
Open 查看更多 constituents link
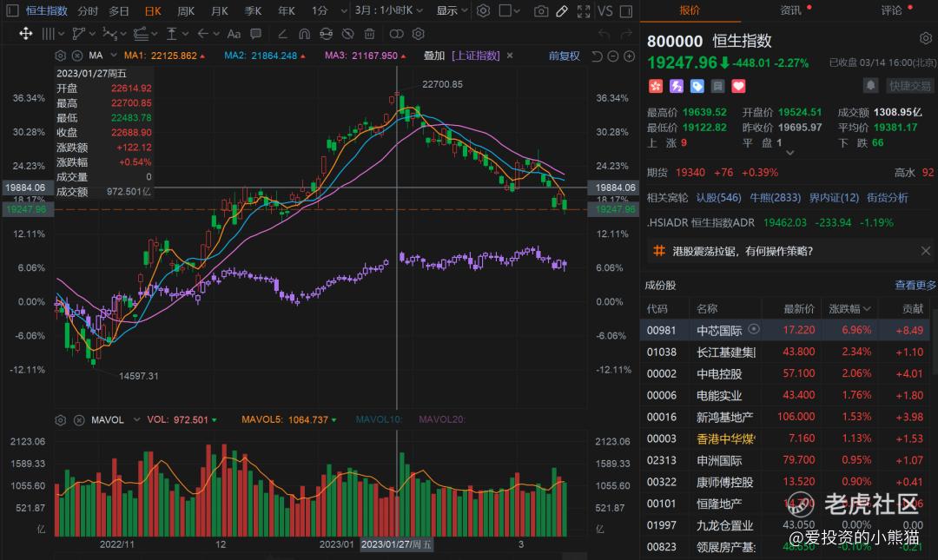coord(915,286)
